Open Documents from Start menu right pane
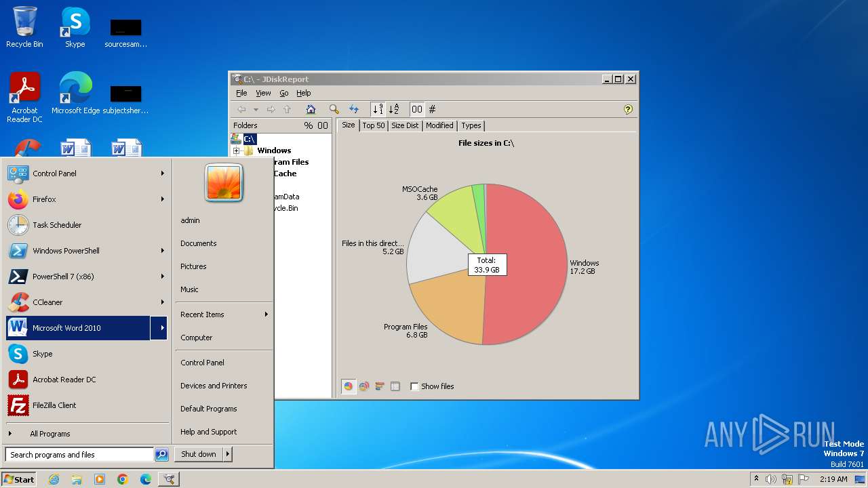The height and width of the screenshot is (488, 868). click(x=199, y=243)
